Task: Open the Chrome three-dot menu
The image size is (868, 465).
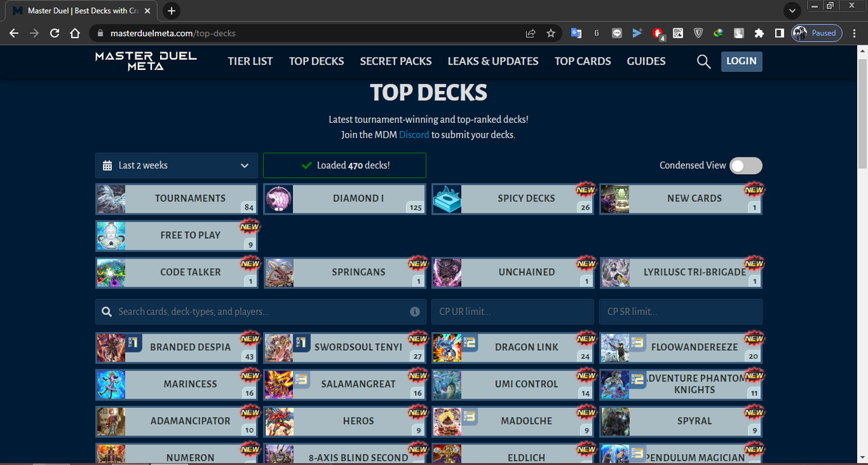Action: (x=854, y=33)
